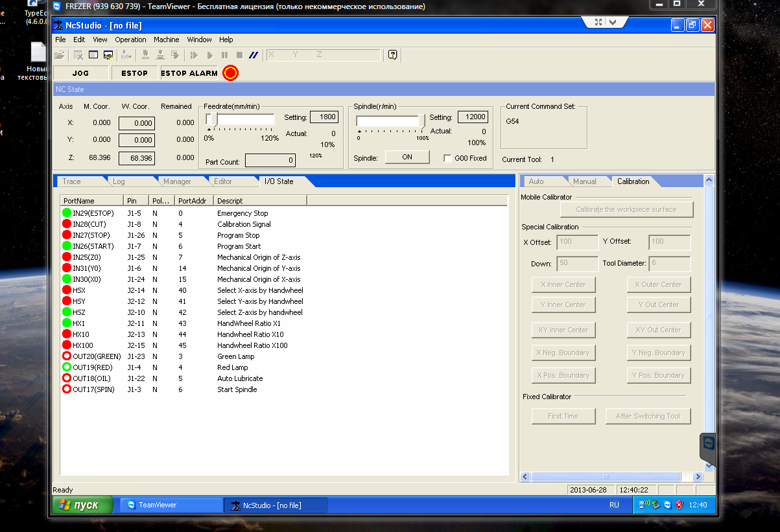Click green indicator of IN26(START) row
This screenshot has height=532, width=780.
coord(66,246)
